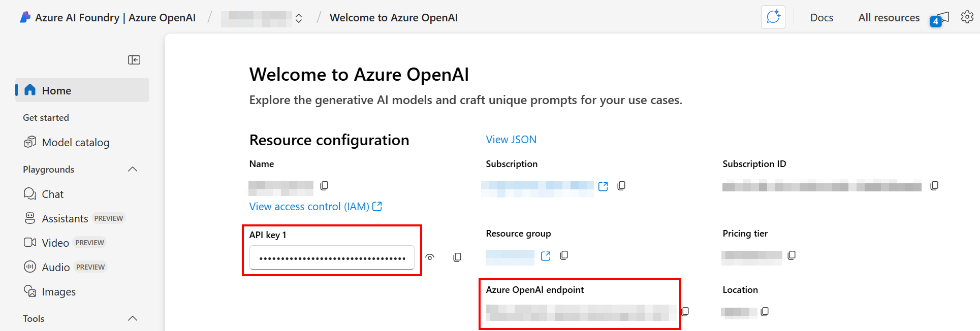Viewport: 980px width, 331px height.
Task: Click the "Subscription ID" label
Action: 754,164
